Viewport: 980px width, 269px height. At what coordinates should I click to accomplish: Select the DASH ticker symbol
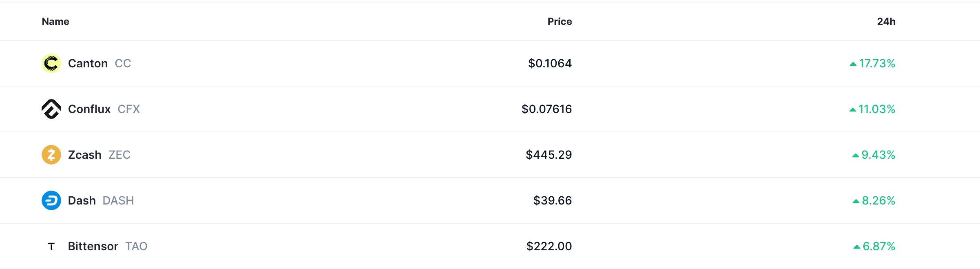[118, 200]
